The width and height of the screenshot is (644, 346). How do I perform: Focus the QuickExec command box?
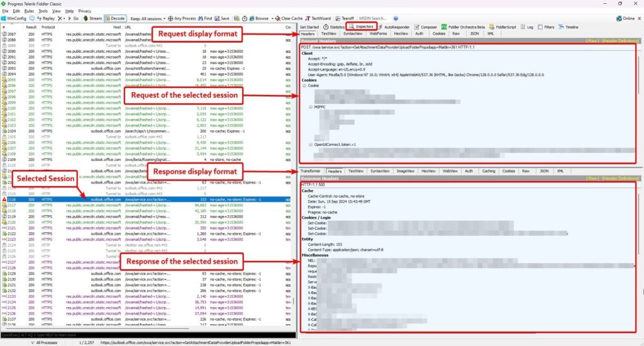[148, 335]
